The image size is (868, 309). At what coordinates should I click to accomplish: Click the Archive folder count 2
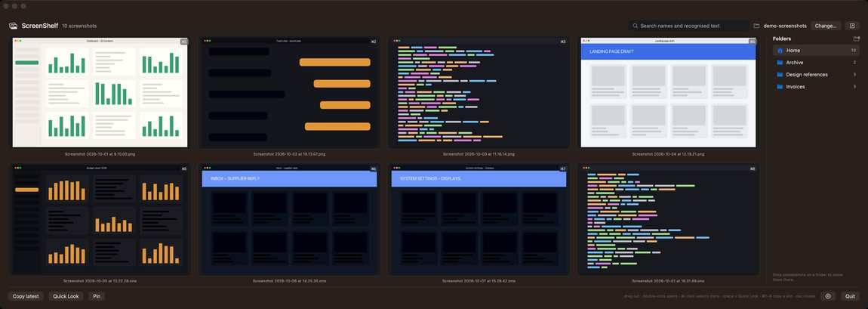854,63
